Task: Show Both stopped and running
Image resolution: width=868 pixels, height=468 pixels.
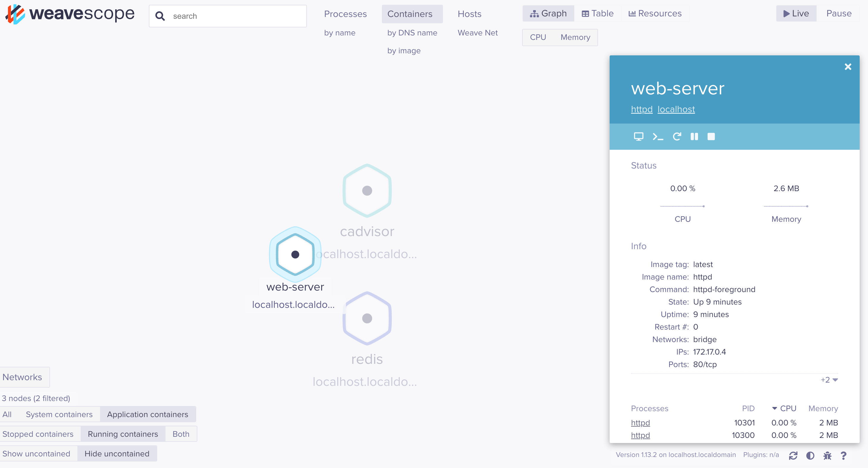Action: (181, 434)
